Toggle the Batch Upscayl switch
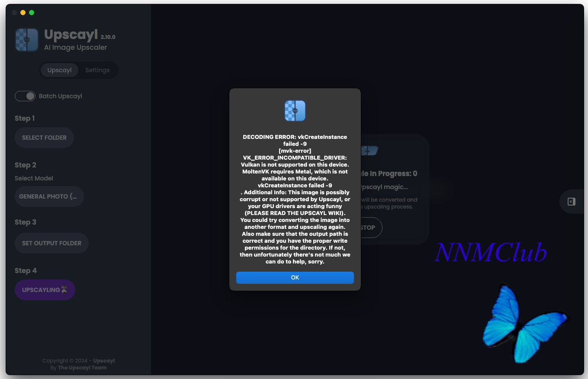This screenshot has height=379, width=588. pos(25,96)
